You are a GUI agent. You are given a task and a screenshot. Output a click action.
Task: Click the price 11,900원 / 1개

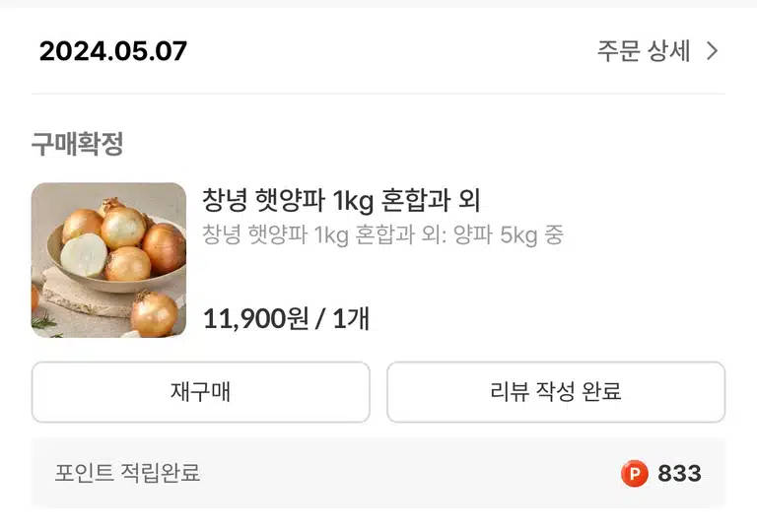286,318
